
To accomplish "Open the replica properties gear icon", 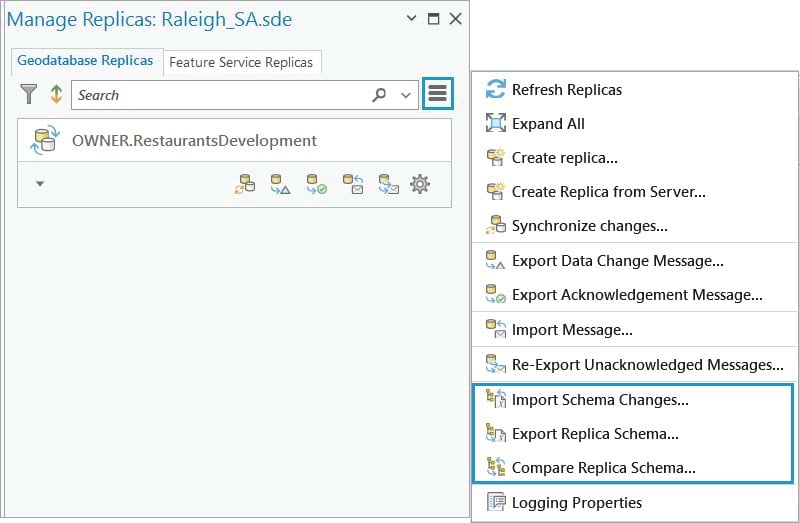I will coord(420,184).
